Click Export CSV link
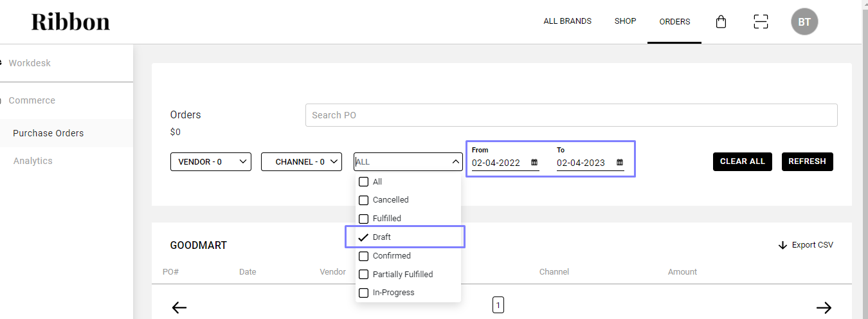 coord(806,245)
